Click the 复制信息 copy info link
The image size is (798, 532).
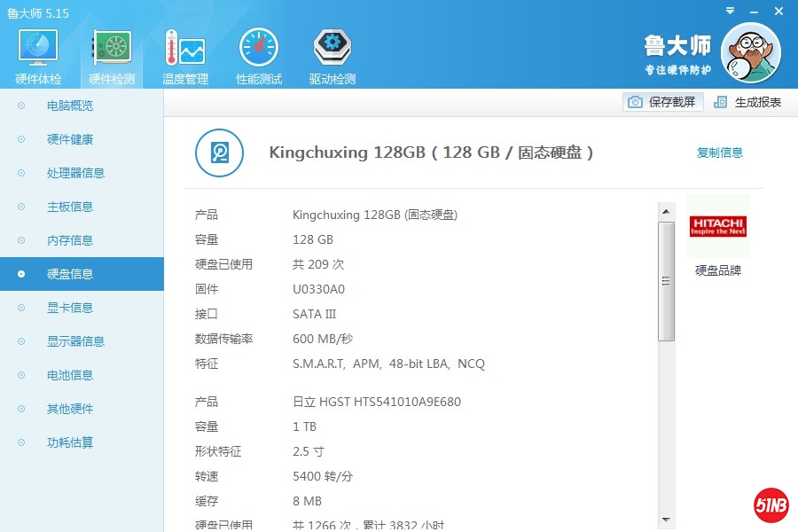pyautogui.click(x=720, y=153)
